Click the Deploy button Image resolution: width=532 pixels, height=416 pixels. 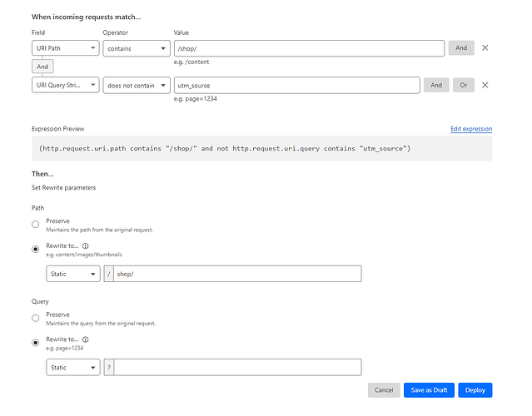coord(475,390)
